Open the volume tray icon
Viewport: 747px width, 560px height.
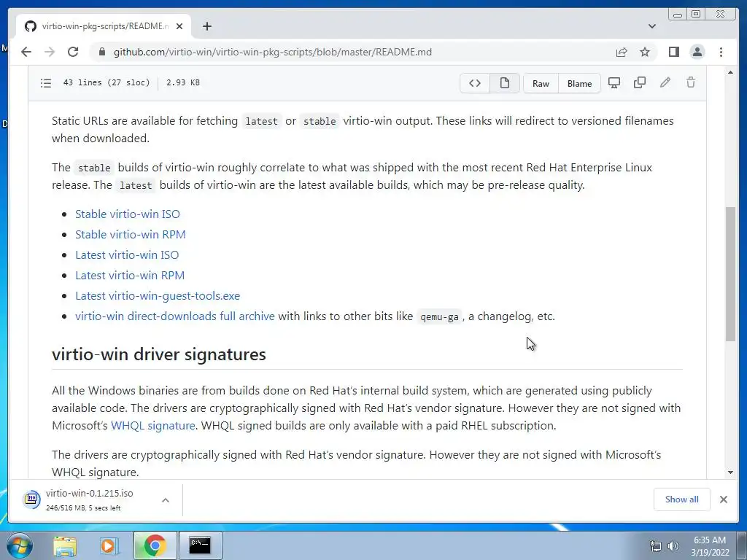point(673,546)
